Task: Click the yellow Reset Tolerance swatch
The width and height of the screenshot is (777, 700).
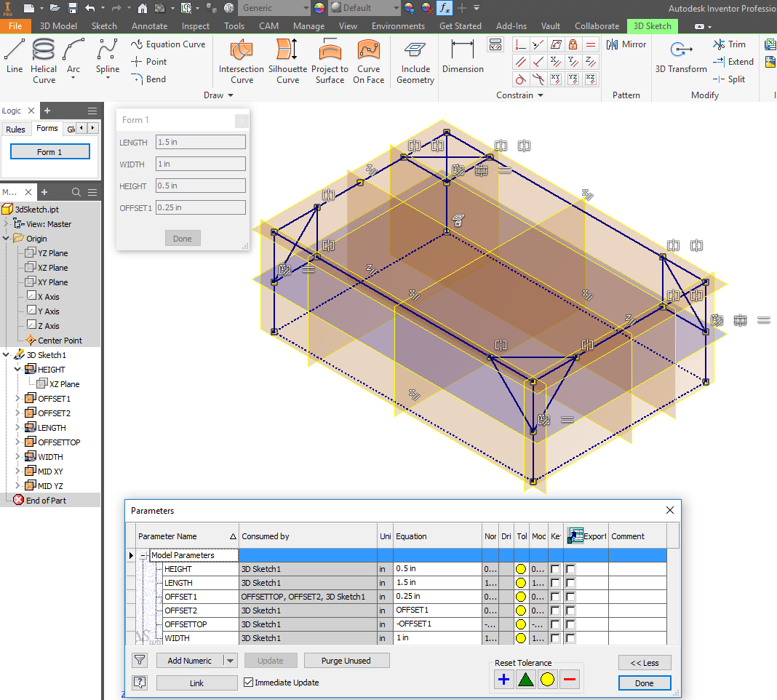Action: point(547,679)
